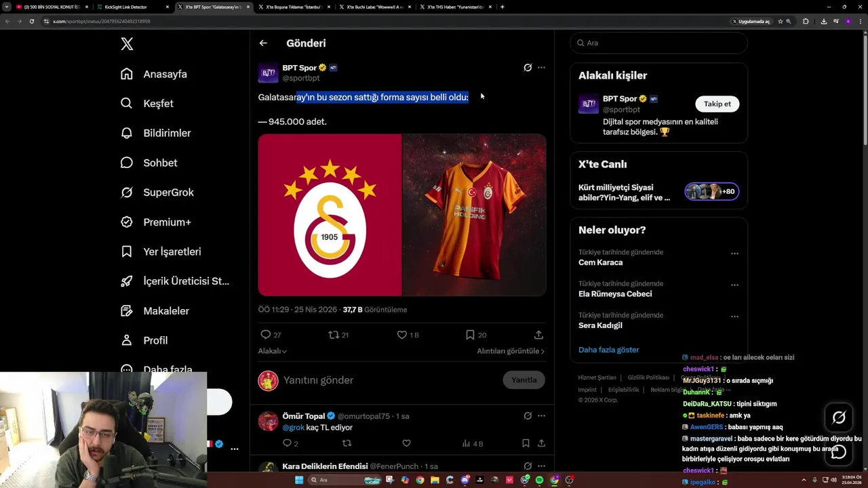The height and width of the screenshot is (488, 868).
Task: Open more options for the Sera Kadıgil trend
Action: point(734,317)
